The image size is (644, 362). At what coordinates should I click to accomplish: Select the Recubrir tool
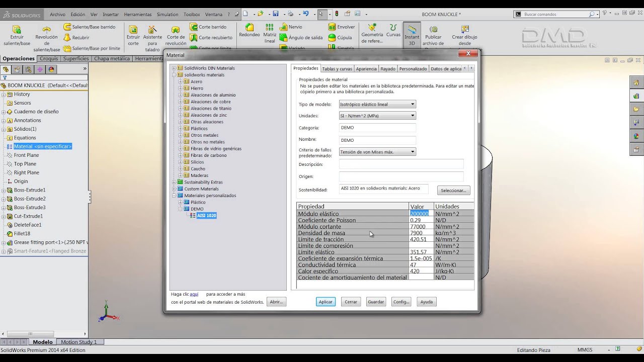[76, 38]
